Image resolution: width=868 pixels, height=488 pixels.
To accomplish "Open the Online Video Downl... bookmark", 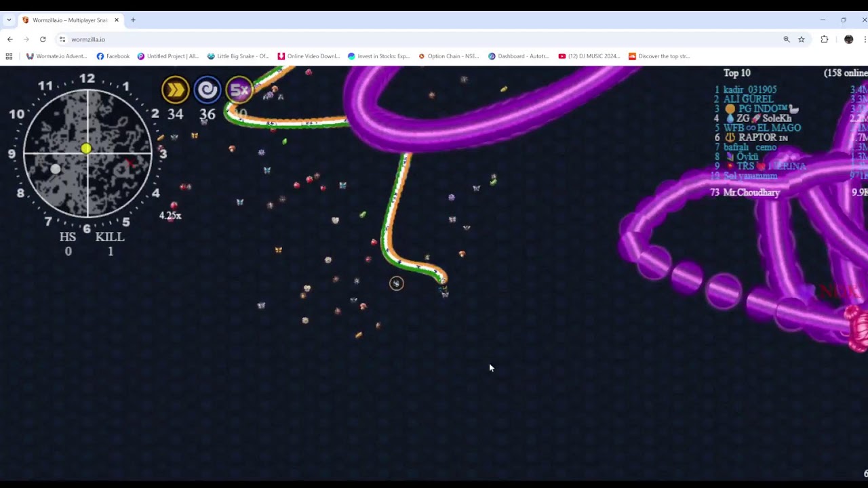I will (309, 56).
